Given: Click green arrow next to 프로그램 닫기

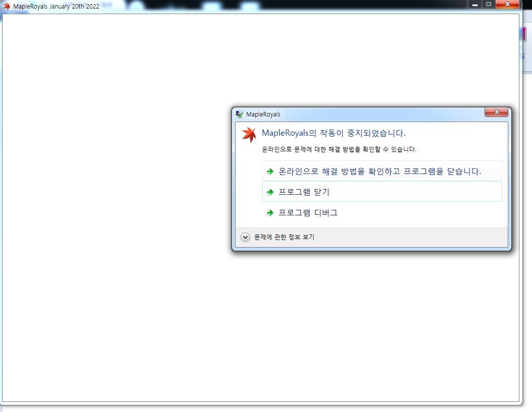Looking at the screenshot, I should (270, 192).
